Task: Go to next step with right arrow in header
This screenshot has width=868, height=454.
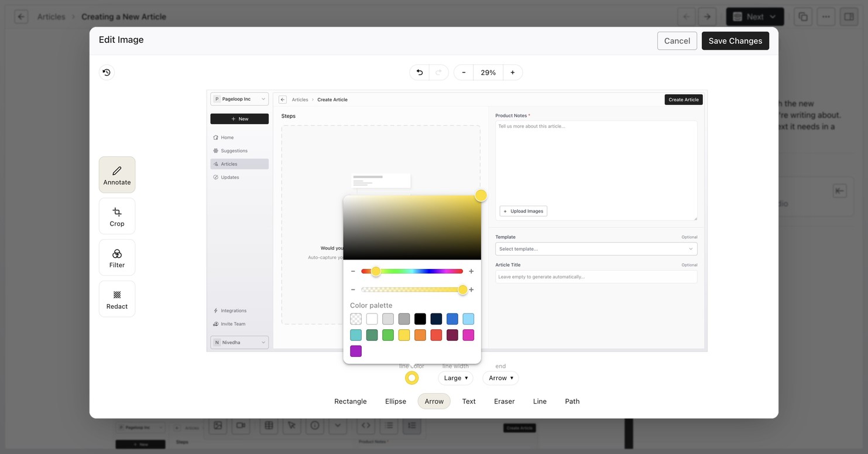Action: point(708,16)
